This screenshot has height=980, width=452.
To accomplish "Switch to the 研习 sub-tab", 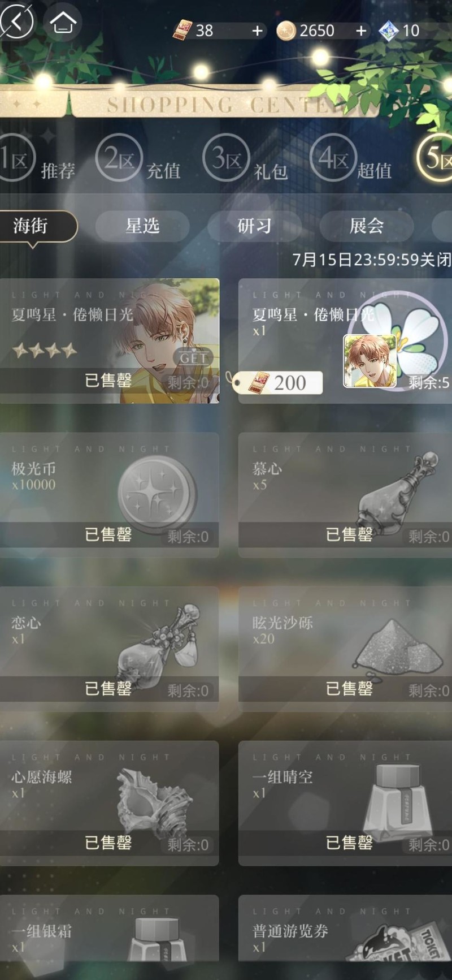I will [254, 226].
